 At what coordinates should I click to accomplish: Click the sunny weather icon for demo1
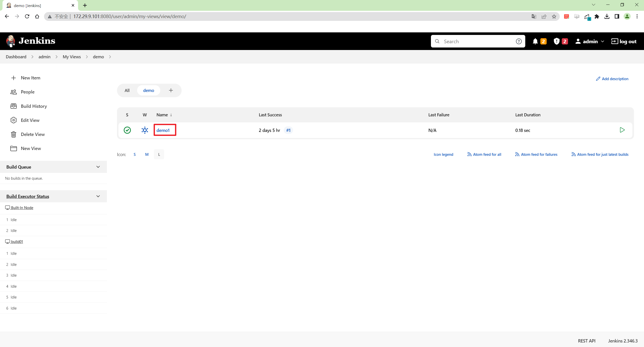145,130
